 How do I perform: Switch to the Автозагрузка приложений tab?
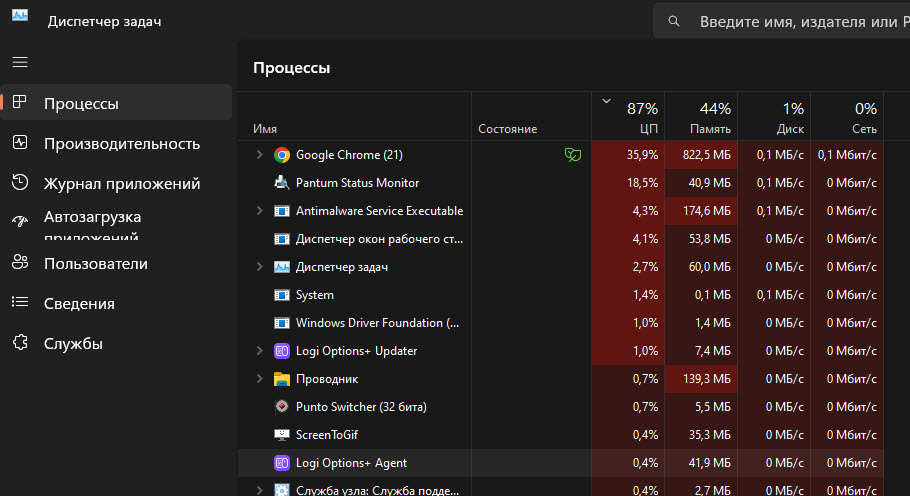pos(116,223)
